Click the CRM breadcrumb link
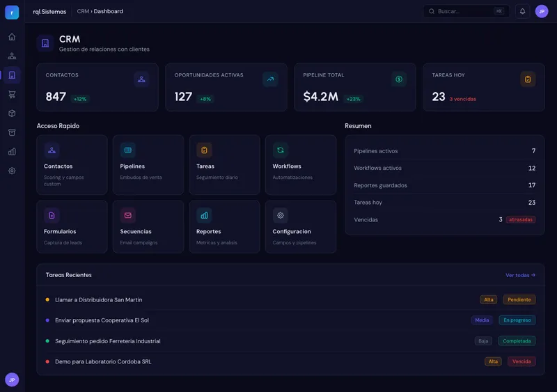The width and height of the screenshot is (557, 392). [x=83, y=11]
